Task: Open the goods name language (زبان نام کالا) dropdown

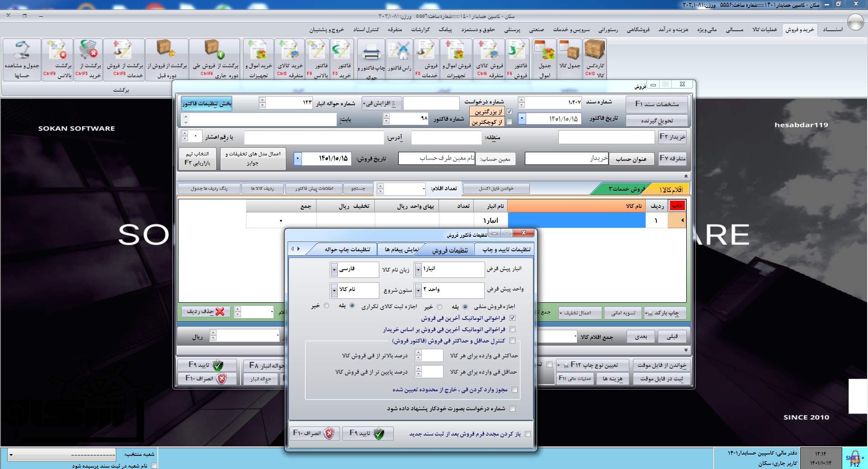Action: coord(334,269)
